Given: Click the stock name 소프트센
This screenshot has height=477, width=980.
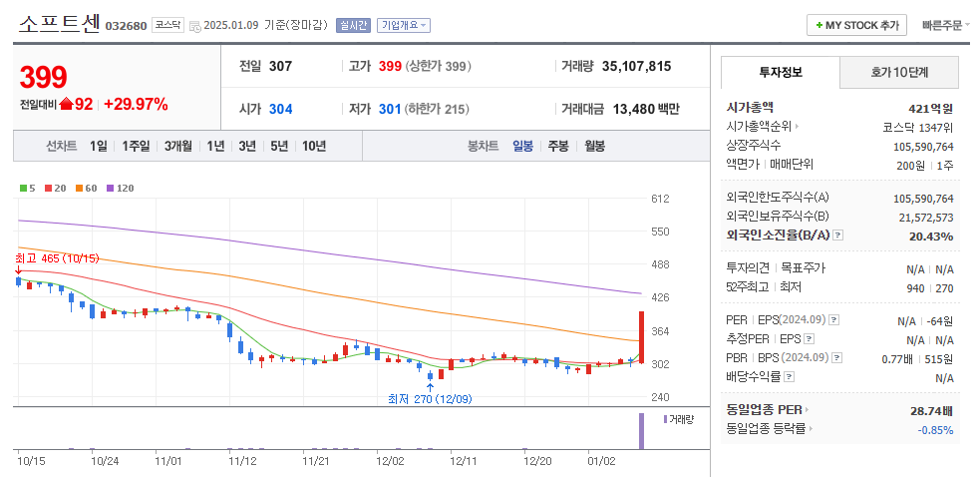Looking at the screenshot, I should (59, 24).
